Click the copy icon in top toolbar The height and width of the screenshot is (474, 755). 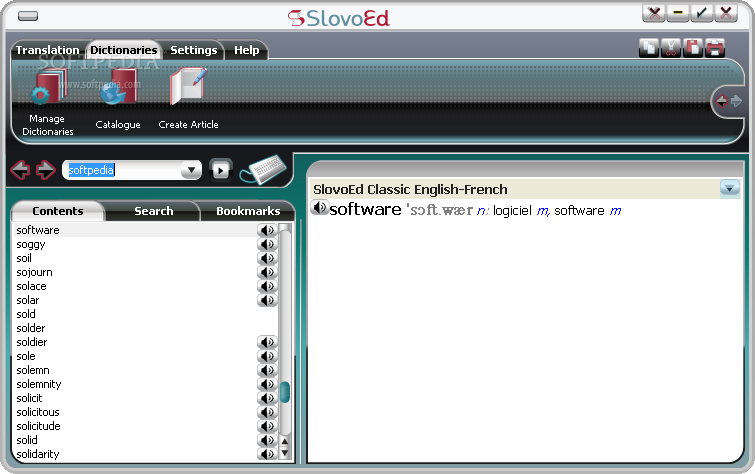[x=649, y=48]
